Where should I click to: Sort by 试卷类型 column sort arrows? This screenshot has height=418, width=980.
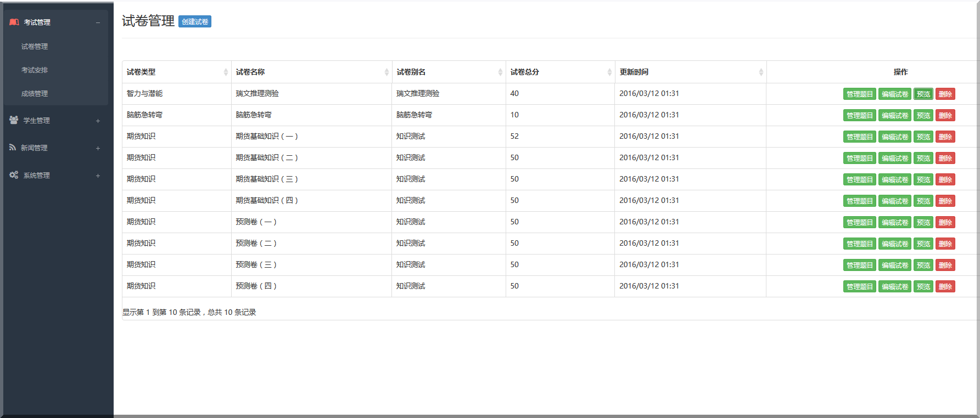click(226, 72)
